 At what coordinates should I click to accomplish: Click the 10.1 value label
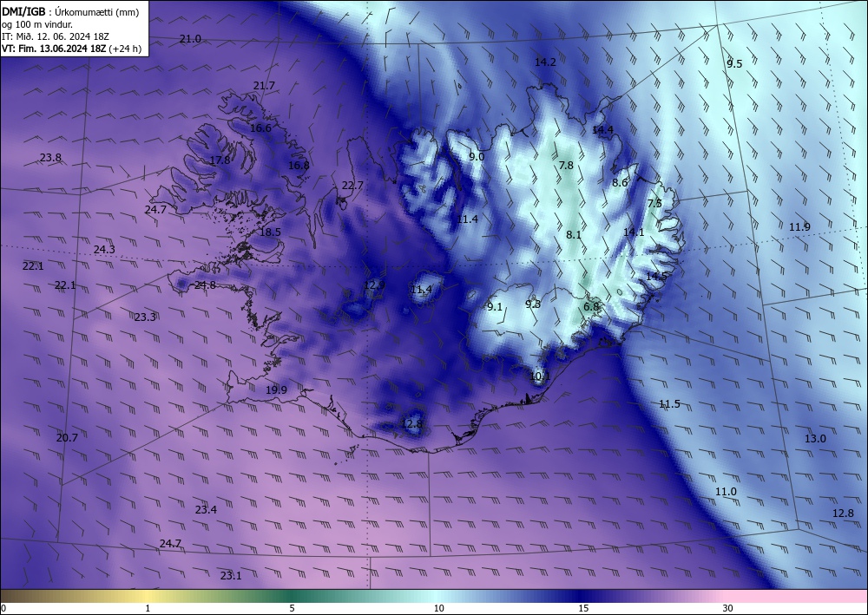point(540,377)
